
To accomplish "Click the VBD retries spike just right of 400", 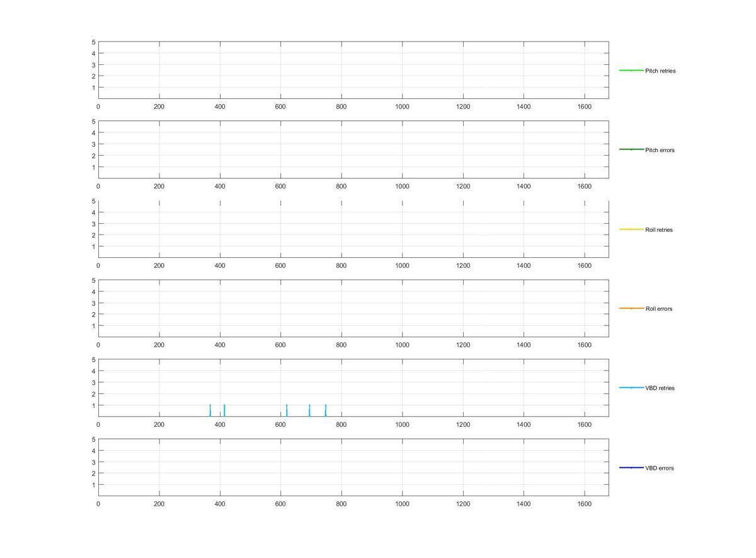I will click(224, 410).
